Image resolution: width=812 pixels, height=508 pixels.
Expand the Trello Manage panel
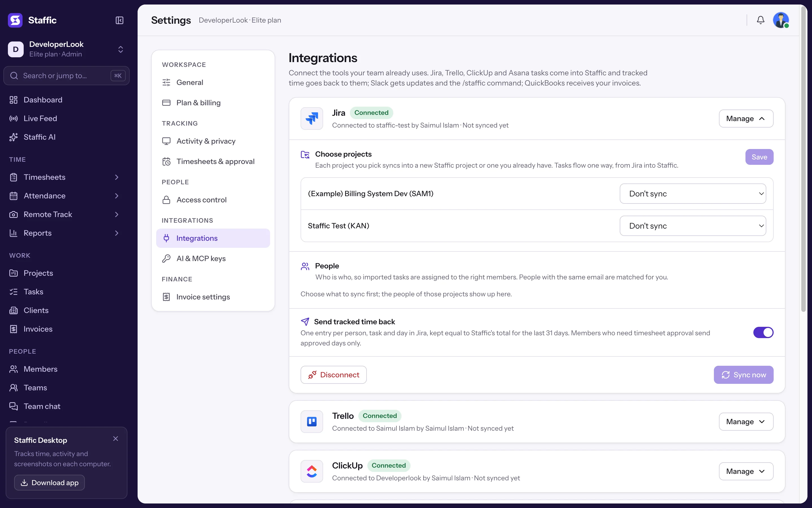click(x=746, y=422)
